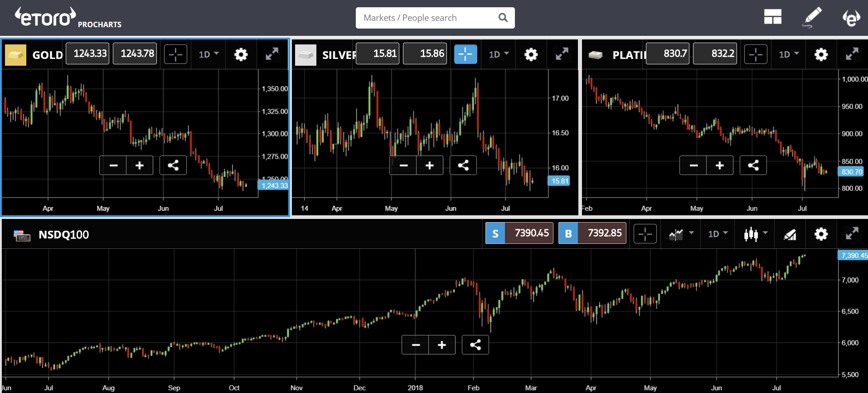Viewport: 868px width, 393px height.
Task: Click the GOLD buy price 1243.78
Action: point(137,53)
